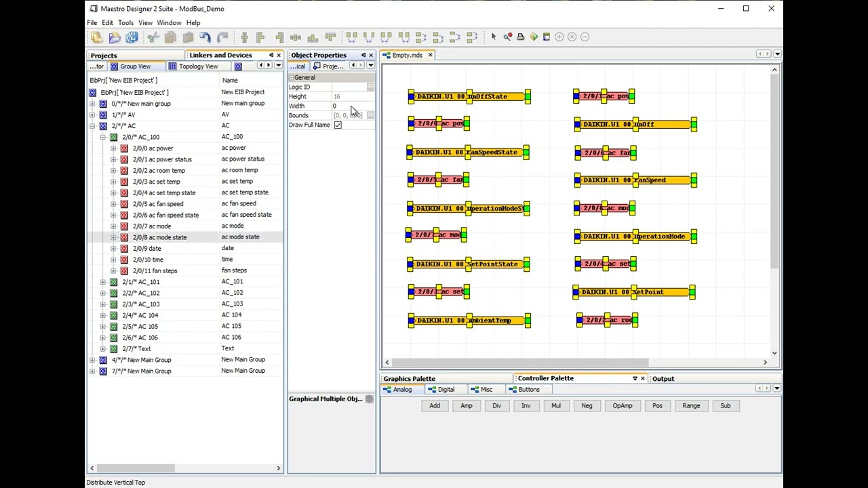Click the Range controller button
The width and height of the screenshot is (868, 488).
click(691, 406)
